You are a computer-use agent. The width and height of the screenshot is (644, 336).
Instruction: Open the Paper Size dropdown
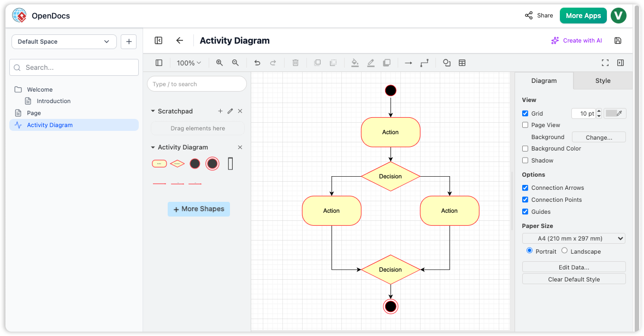(x=573, y=238)
